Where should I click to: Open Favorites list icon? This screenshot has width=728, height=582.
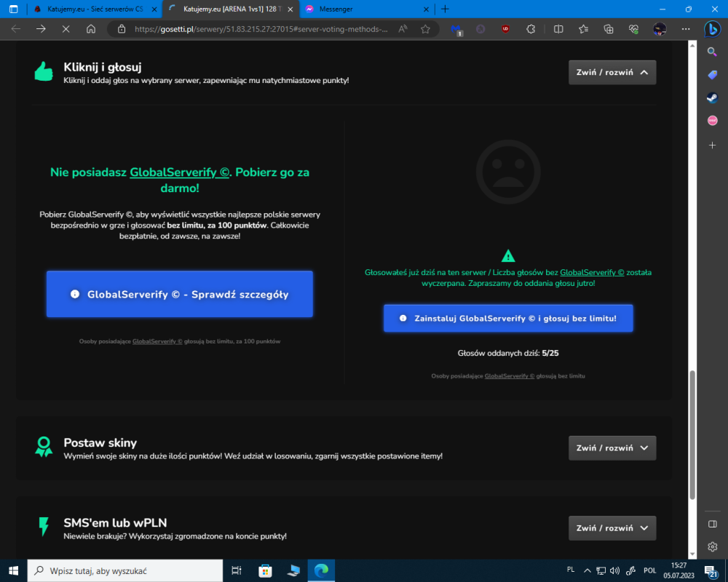tap(584, 29)
